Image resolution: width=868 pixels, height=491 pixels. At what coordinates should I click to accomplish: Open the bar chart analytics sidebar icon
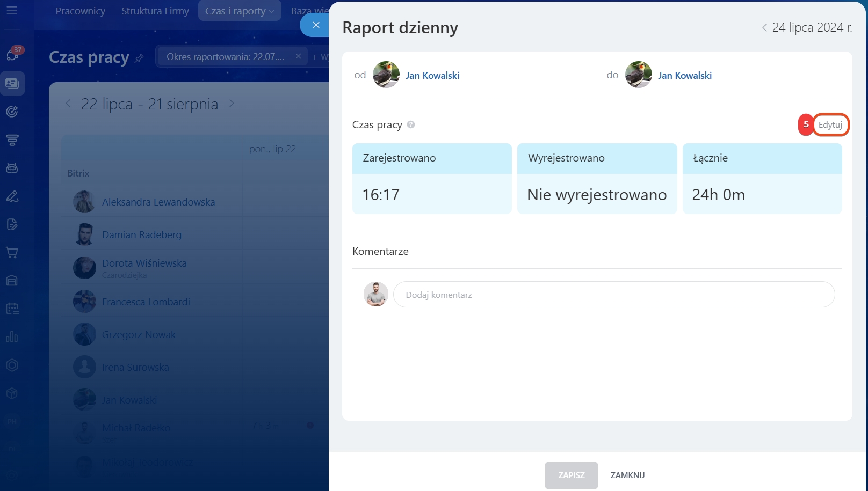12,336
